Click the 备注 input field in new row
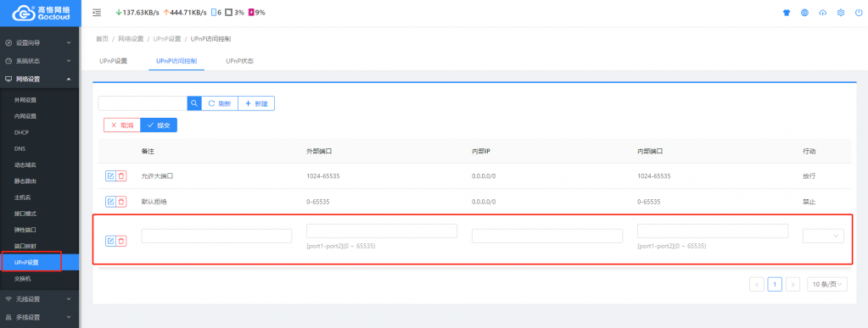This screenshot has width=868, height=328. click(x=216, y=236)
